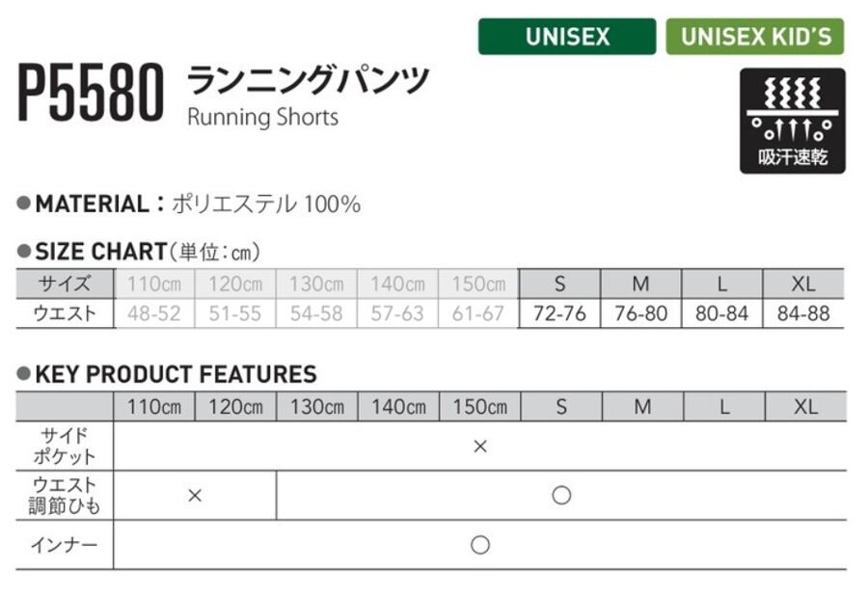Select the dark green UNISEX badge
The height and width of the screenshot is (595, 868).
point(567,37)
